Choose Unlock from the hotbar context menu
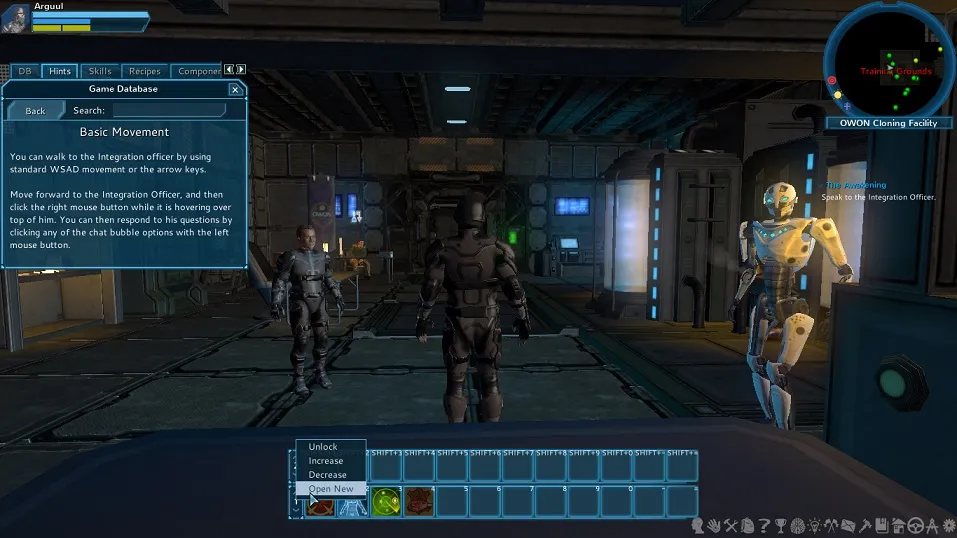This screenshot has width=957, height=538. click(x=330, y=446)
